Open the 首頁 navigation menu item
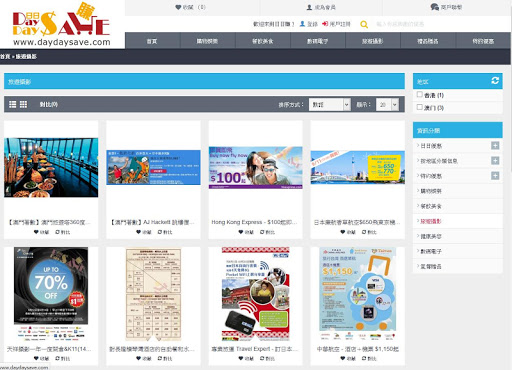The image size is (512, 370). (x=152, y=41)
